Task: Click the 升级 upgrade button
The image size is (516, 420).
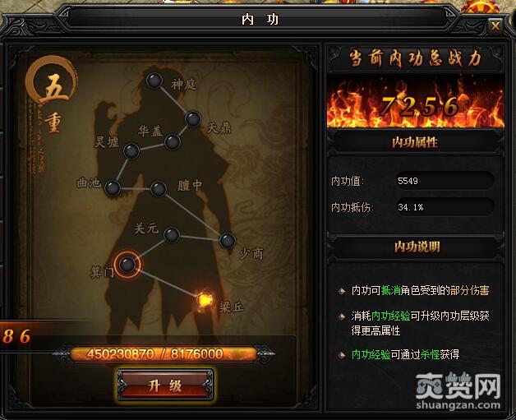Action: point(165,385)
